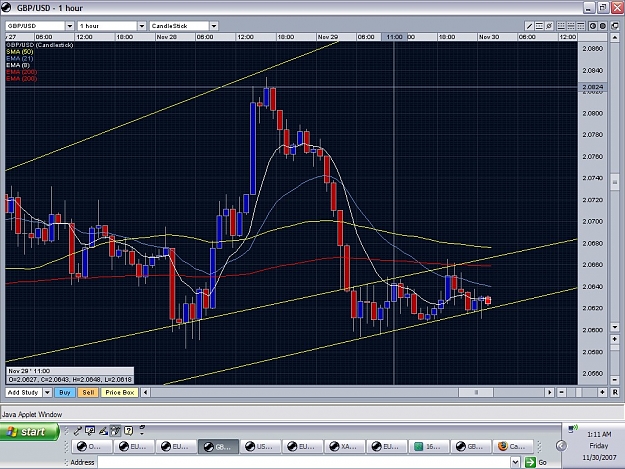625x469 pixels.
Task: Toggle grid style icon with solid top line
Action: coord(581,26)
